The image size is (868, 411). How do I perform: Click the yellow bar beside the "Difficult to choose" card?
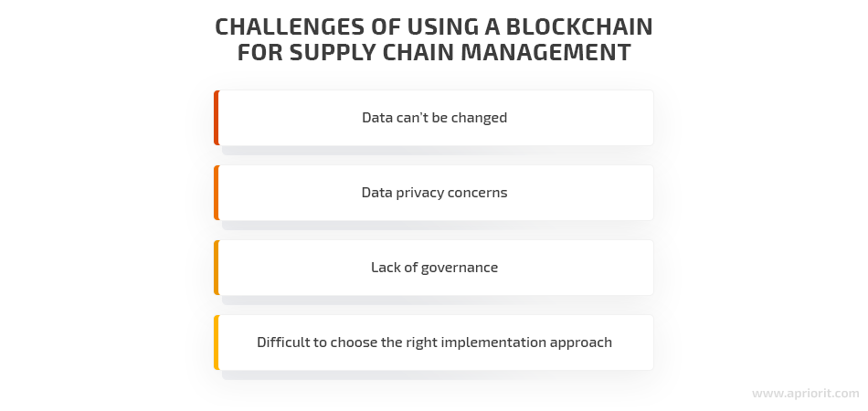[217, 342]
